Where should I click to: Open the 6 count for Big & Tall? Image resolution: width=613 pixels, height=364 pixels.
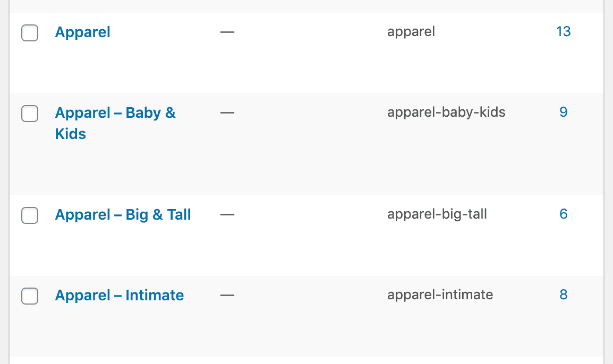(x=564, y=214)
